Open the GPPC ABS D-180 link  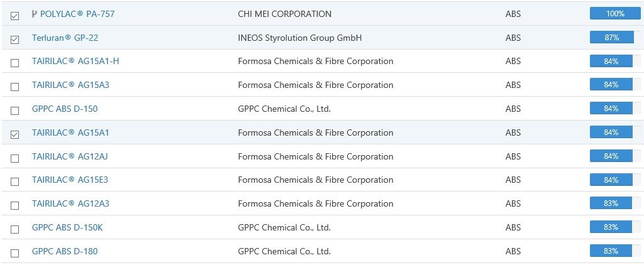[x=65, y=252]
